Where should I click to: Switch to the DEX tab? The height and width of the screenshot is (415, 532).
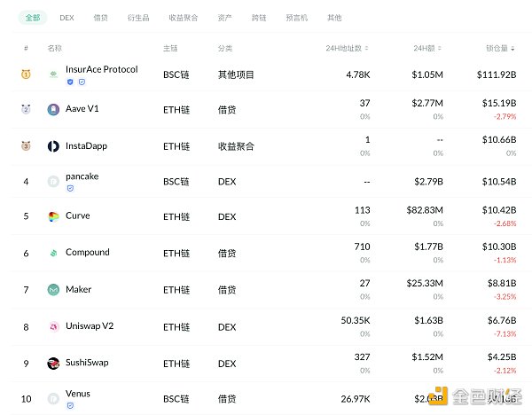(66, 18)
